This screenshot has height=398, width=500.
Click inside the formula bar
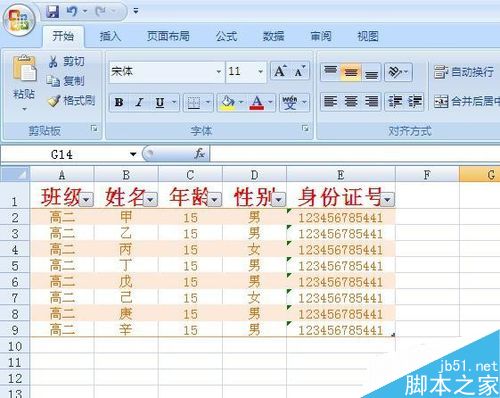coord(355,154)
